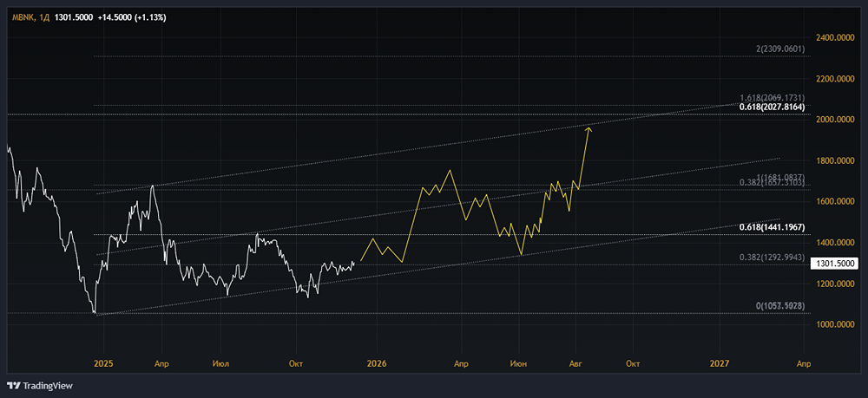Select the 1Д interval label in header
Viewport: 868px width, 398px height.
45,16
